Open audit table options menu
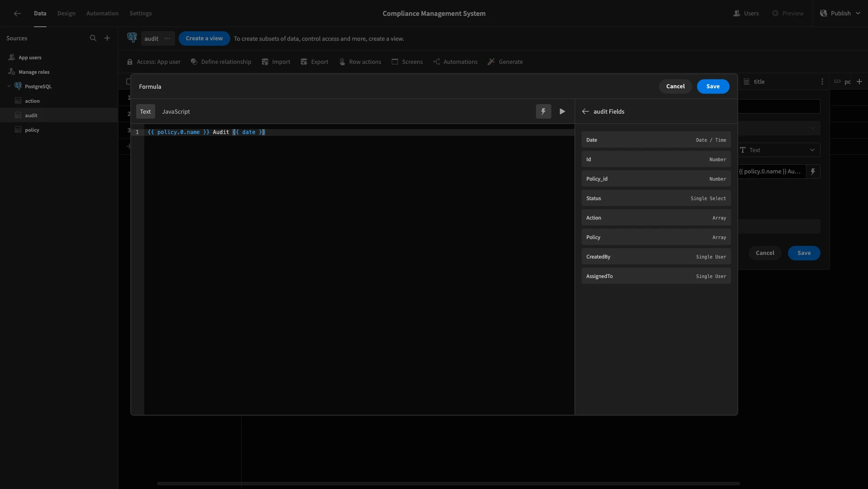 pyautogui.click(x=167, y=38)
